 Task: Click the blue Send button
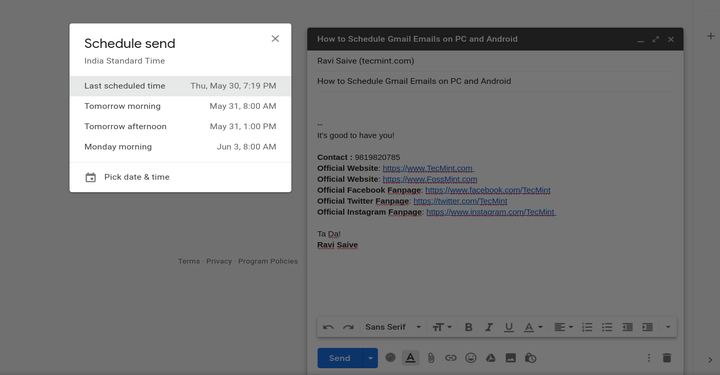click(x=339, y=358)
